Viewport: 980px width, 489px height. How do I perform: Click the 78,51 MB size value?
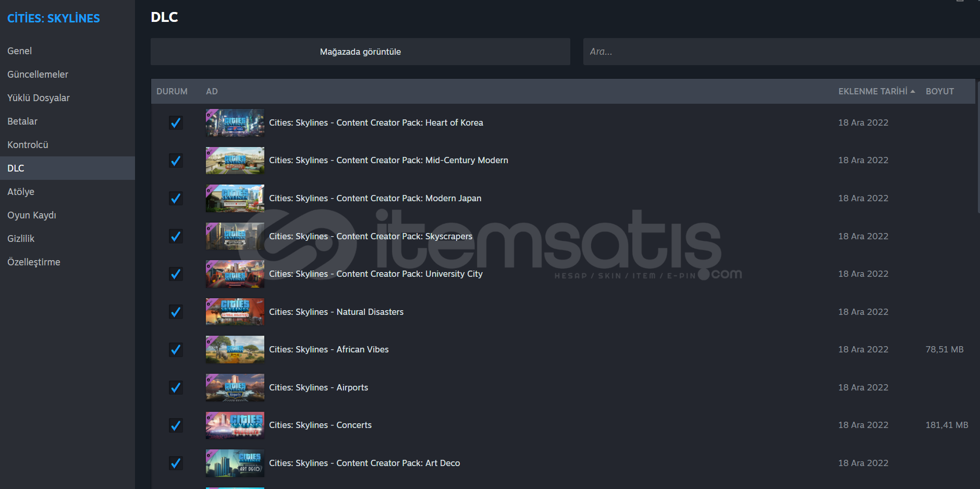point(945,349)
